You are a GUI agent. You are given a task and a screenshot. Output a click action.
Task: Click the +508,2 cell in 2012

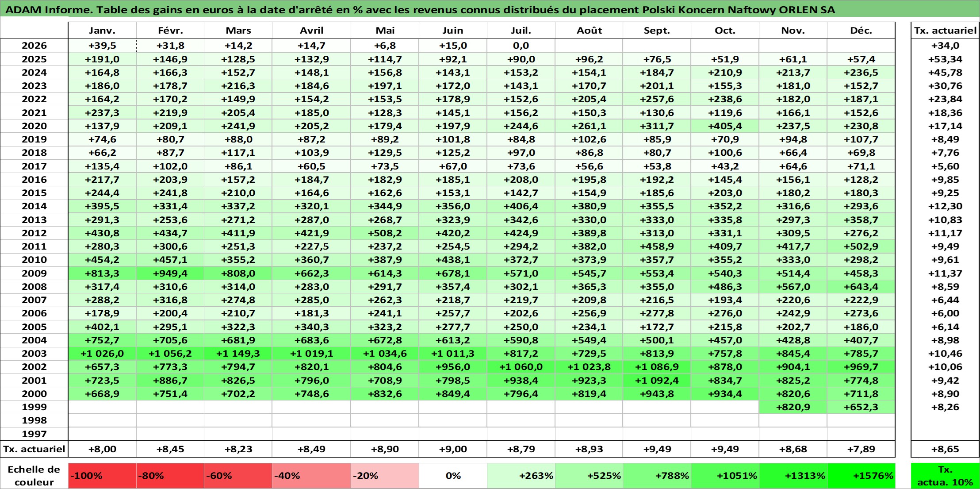click(385, 233)
